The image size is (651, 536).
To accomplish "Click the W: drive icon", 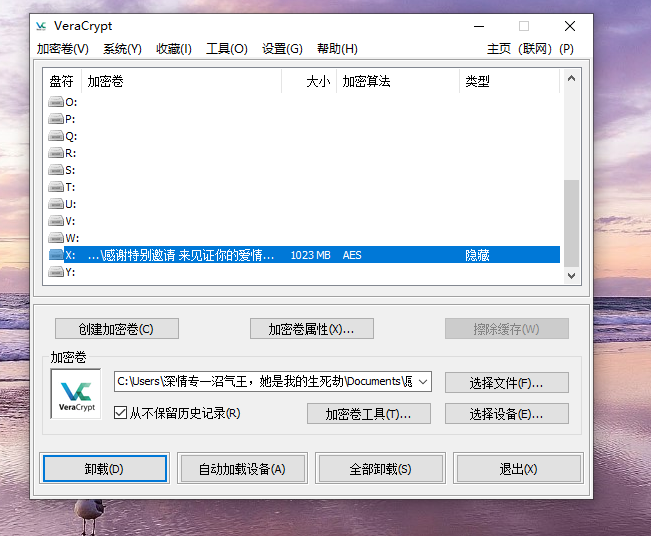I will [x=56, y=238].
